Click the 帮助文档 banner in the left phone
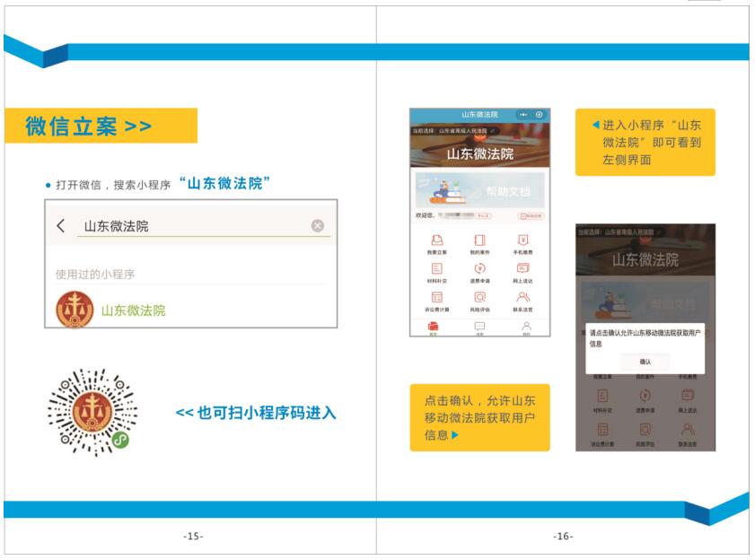This screenshot has width=755, height=560. click(x=479, y=190)
